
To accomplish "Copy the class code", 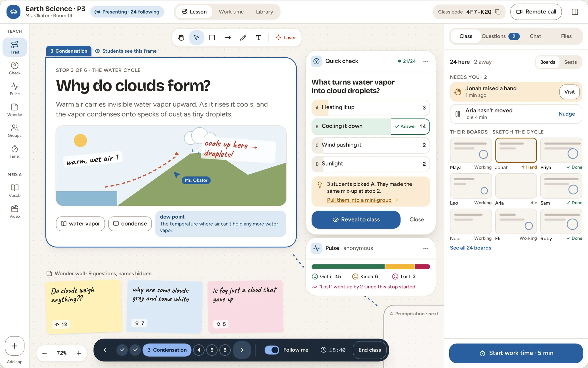I will click(x=498, y=12).
